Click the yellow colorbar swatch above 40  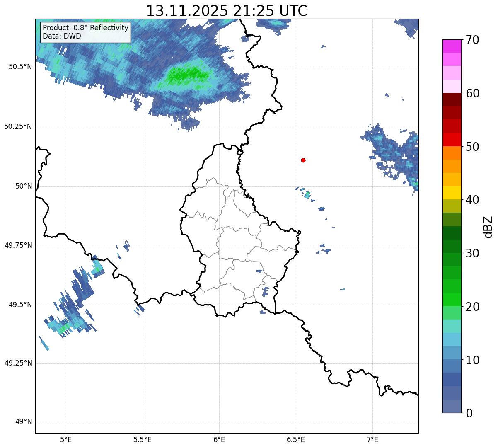tap(452, 193)
